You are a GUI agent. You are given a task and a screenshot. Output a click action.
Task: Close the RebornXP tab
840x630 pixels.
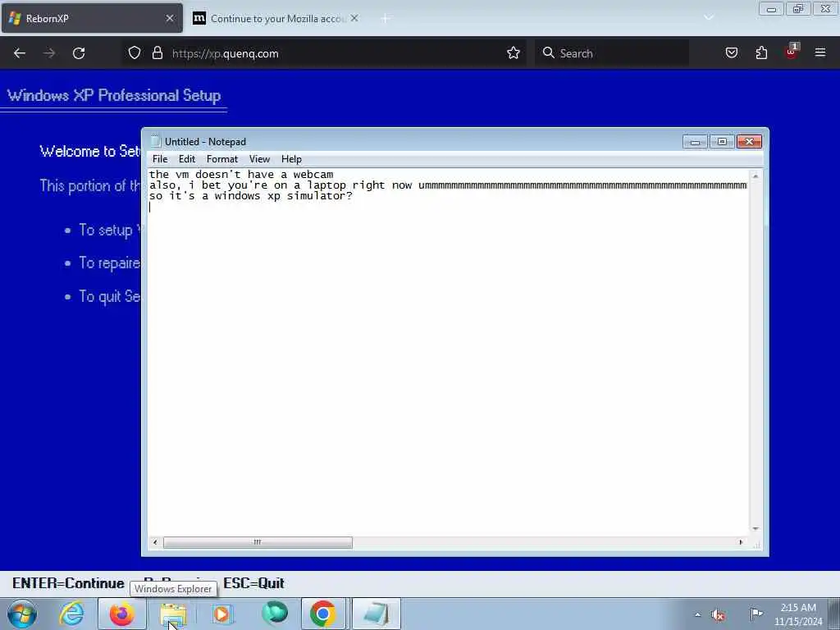tap(170, 18)
